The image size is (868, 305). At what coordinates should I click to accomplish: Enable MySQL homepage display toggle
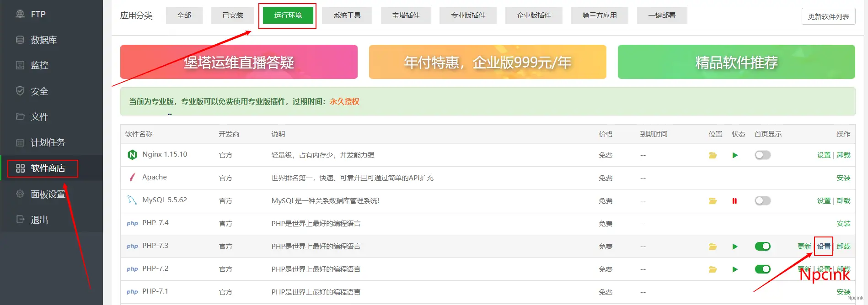tap(763, 201)
